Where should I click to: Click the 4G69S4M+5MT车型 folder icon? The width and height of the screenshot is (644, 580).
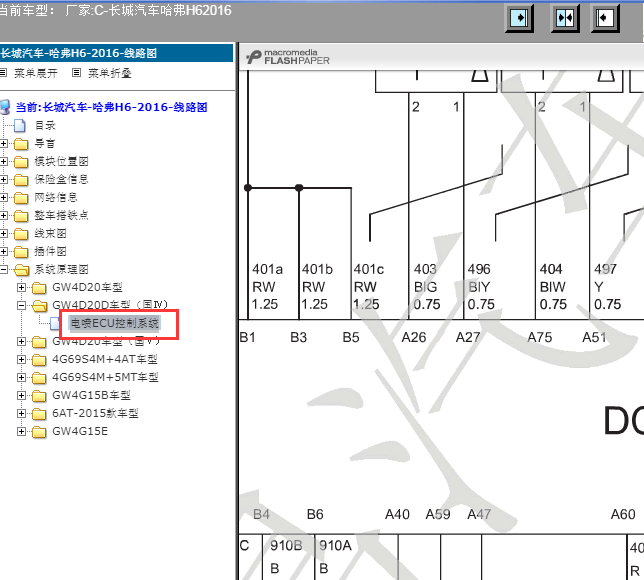coord(39,378)
